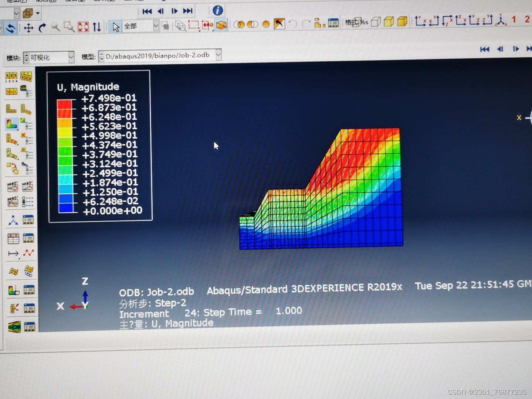
Task: Click the free body cut icon
Action: pos(14,308)
